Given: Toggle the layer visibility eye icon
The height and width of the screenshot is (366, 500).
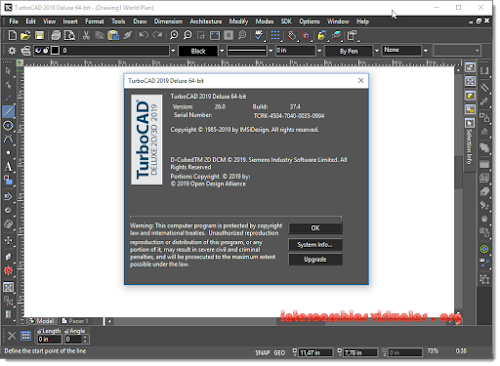Looking at the screenshot, I should click(38, 51).
